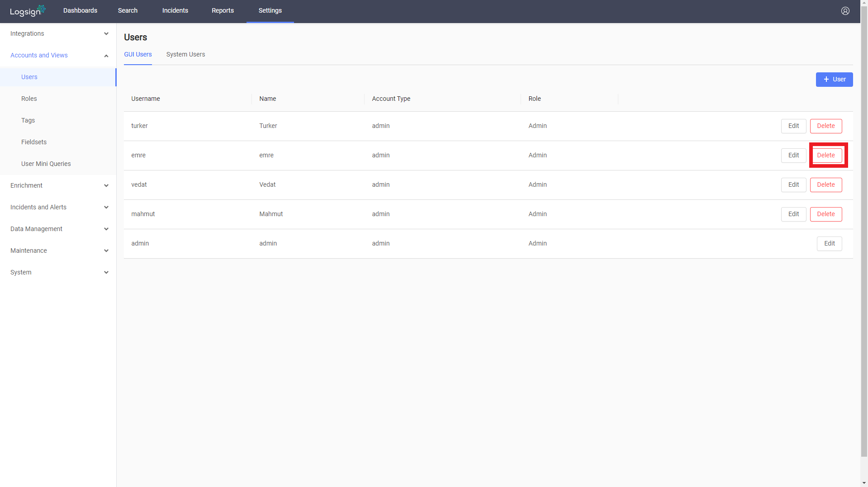Viewport: 868px width, 487px height.
Task: Delete the turker user
Action: point(825,126)
